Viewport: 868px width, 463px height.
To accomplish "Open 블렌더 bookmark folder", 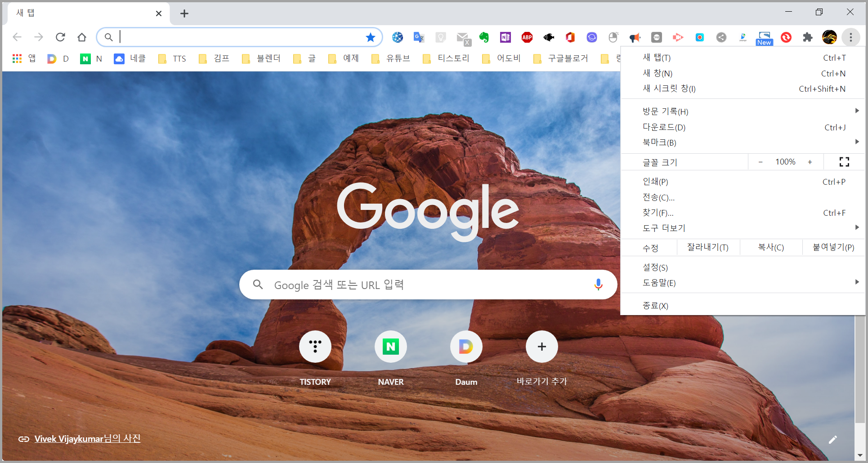I will [x=261, y=58].
